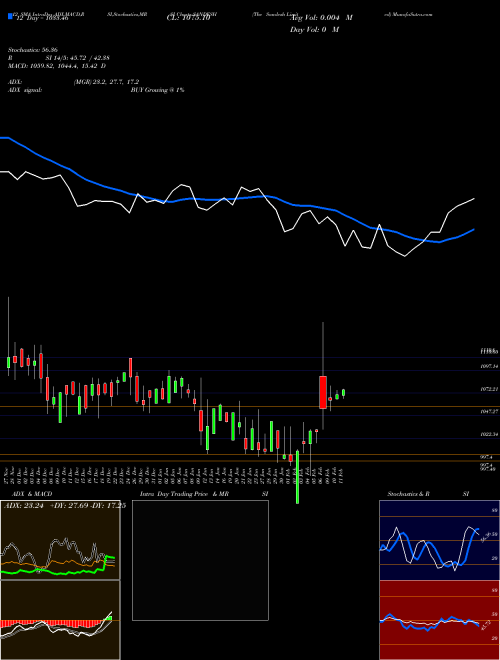Click the 'Day Vol: 0 M' readout
The width and height of the screenshot is (500, 660).
314,29
